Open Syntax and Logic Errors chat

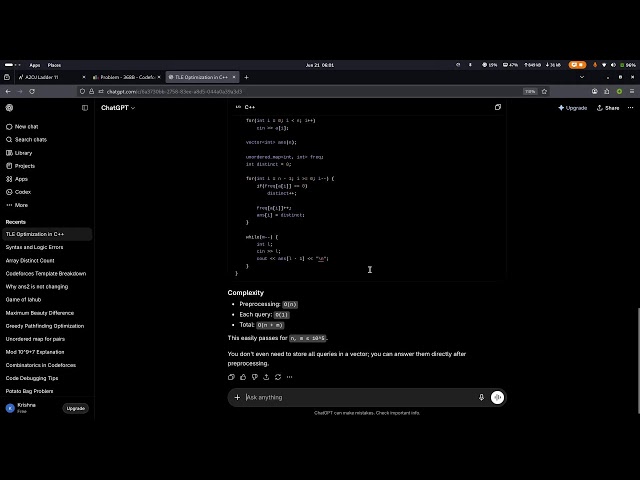(47, 247)
